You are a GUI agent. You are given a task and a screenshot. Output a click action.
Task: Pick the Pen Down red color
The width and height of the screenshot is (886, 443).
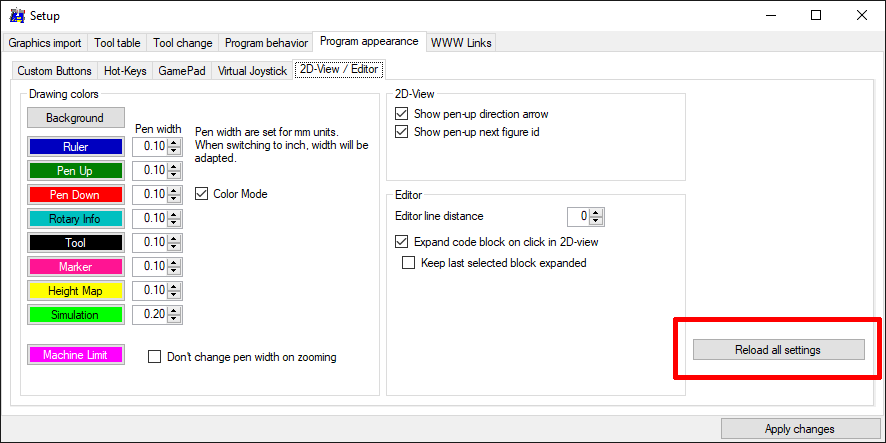[x=75, y=194]
